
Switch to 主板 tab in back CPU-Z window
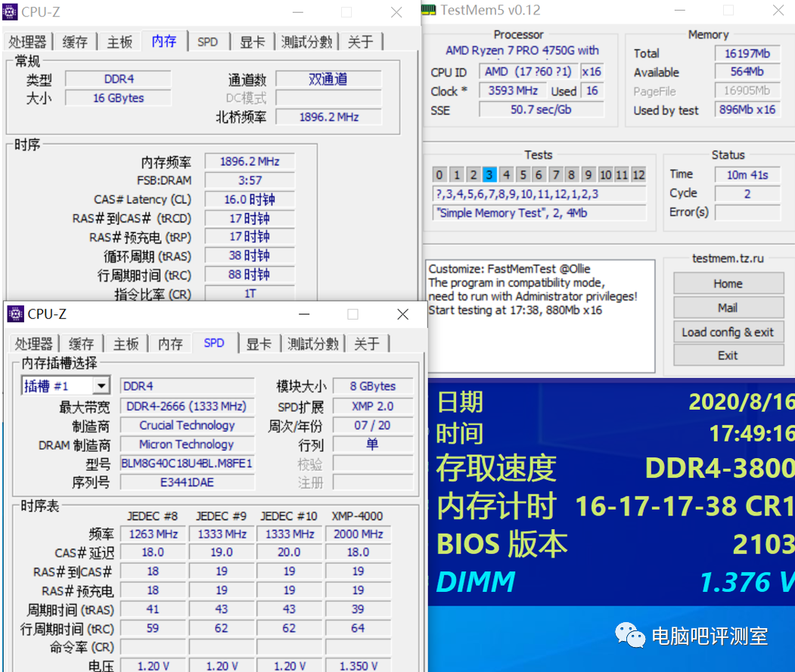120,42
